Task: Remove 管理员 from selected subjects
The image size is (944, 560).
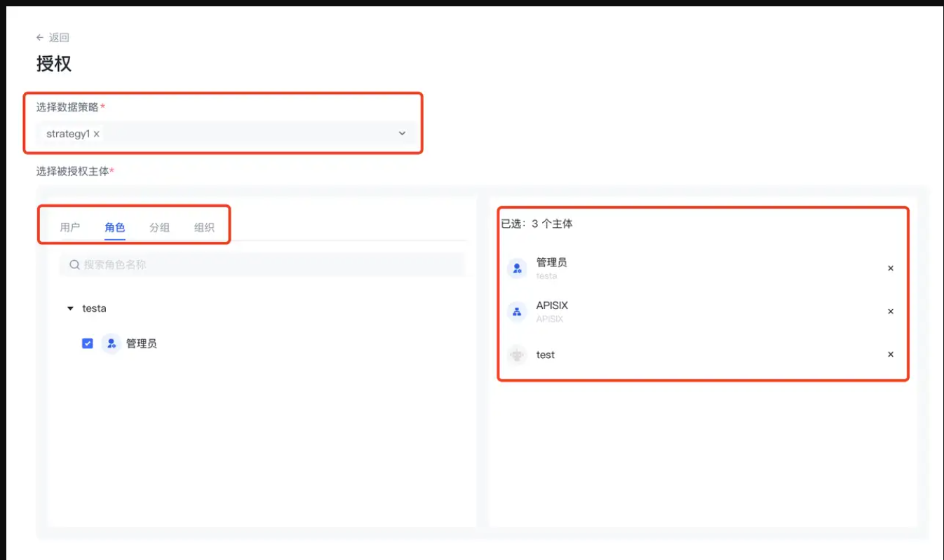Action: (x=891, y=268)
